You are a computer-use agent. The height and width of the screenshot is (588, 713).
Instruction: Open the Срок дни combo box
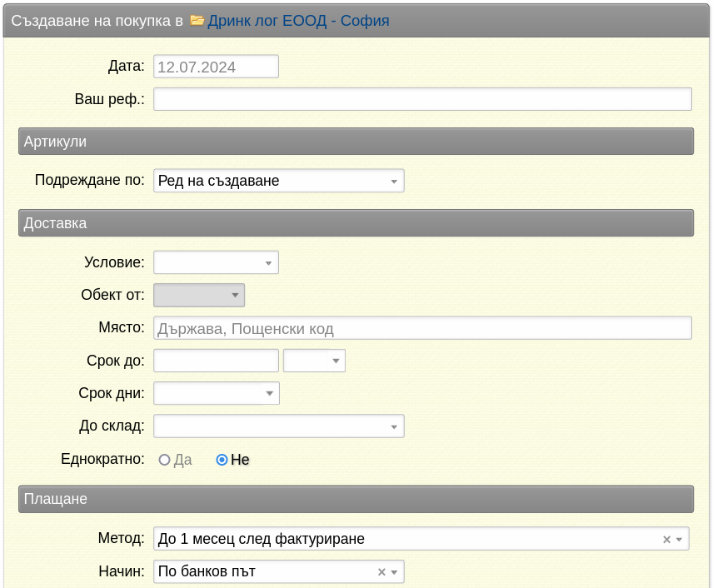pos(217,393)
